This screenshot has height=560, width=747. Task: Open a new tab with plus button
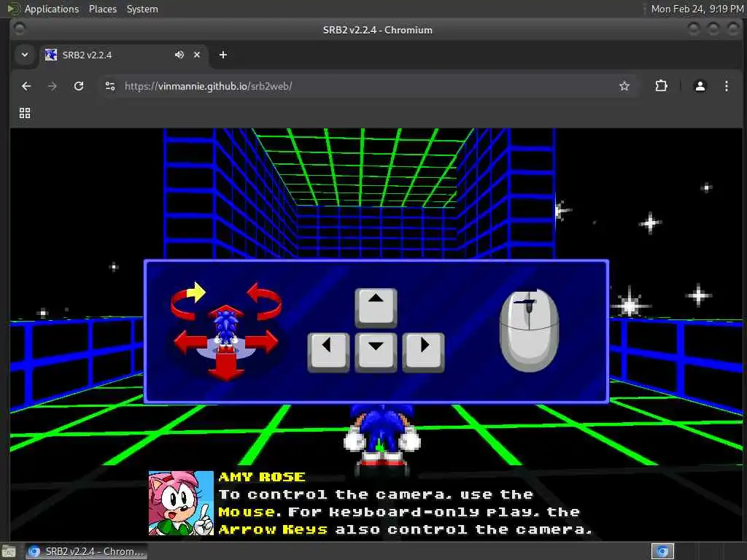223,55
